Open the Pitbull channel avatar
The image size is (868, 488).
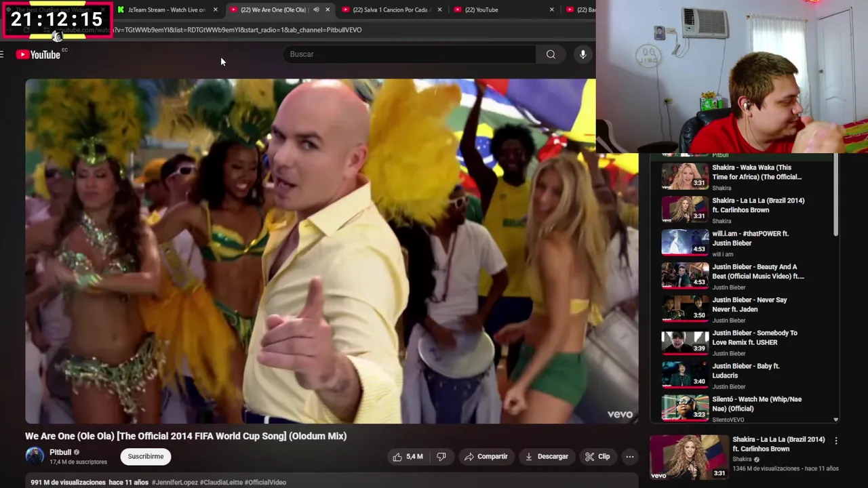pos(35,456)
